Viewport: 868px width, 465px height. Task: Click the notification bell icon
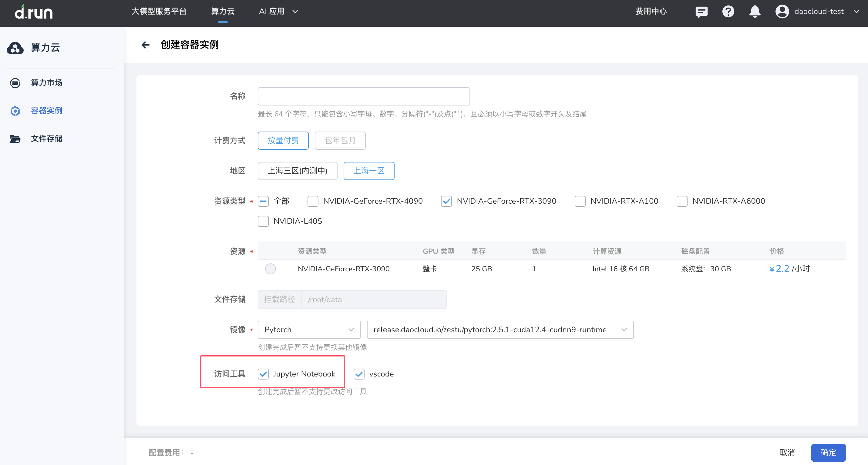click(753, 12)
